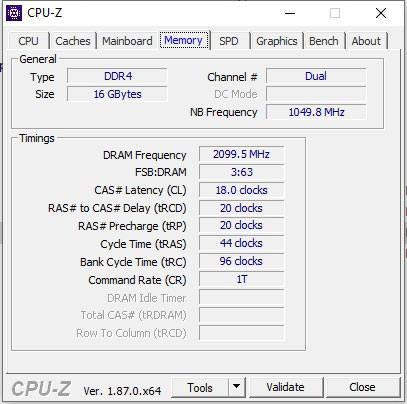Image resolution: width=407 pixels, height=404 pixels.
Task: Click the Channel # Dual field
Action: tap(316, 76)
